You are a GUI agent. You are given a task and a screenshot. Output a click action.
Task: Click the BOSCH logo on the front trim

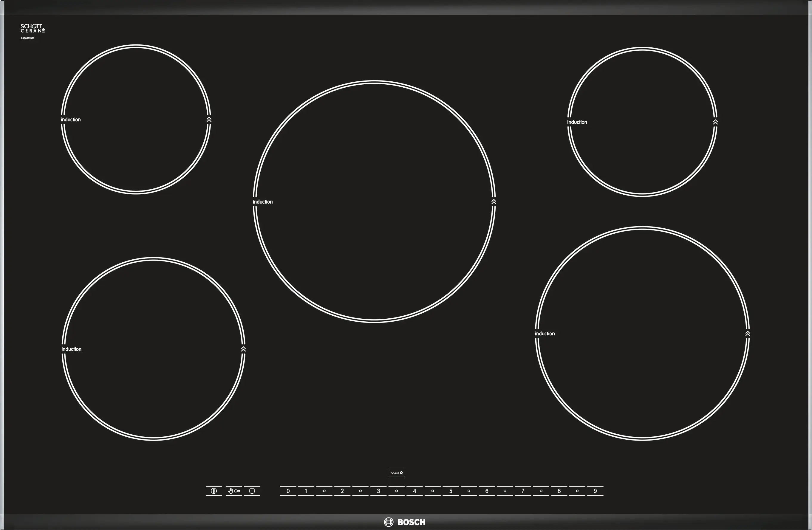(405, 522)
